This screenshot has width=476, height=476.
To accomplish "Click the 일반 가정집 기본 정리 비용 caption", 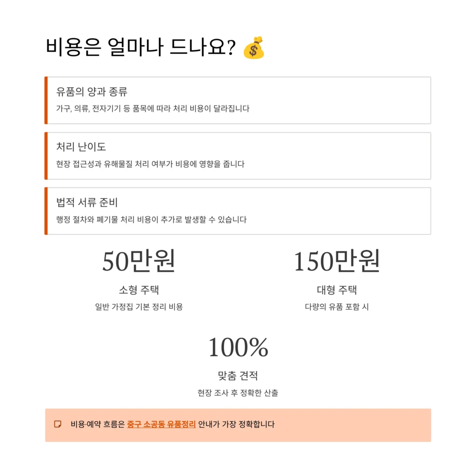I will (x=139, y=307).
